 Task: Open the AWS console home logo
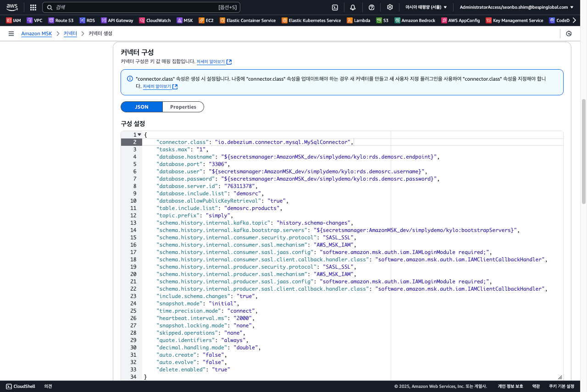12,7
